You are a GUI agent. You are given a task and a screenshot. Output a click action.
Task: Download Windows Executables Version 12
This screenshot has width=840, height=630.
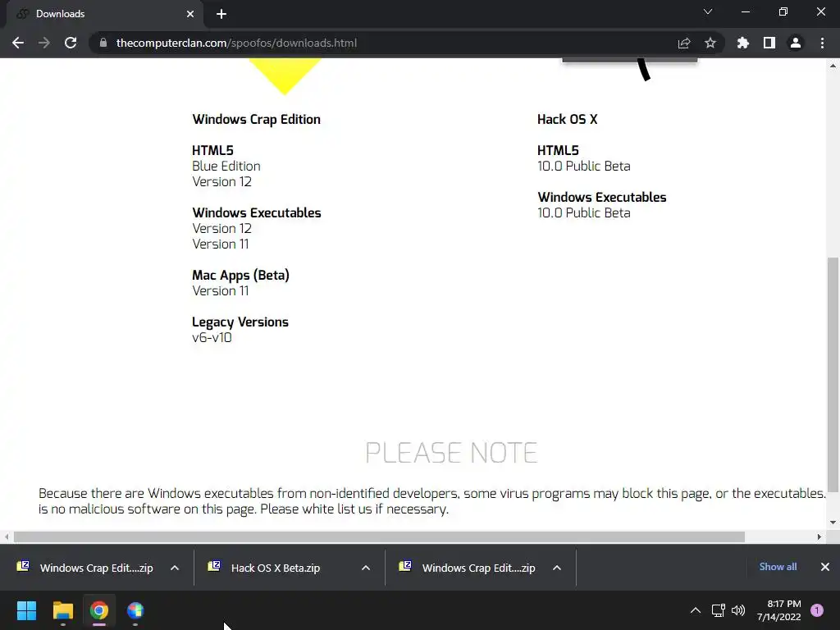tap(221, 228)
